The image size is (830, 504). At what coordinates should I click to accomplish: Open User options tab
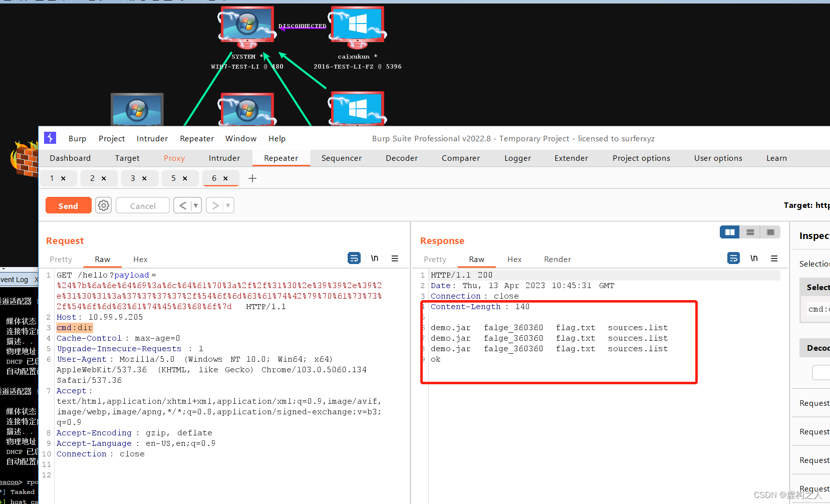(x=718, y=158)
